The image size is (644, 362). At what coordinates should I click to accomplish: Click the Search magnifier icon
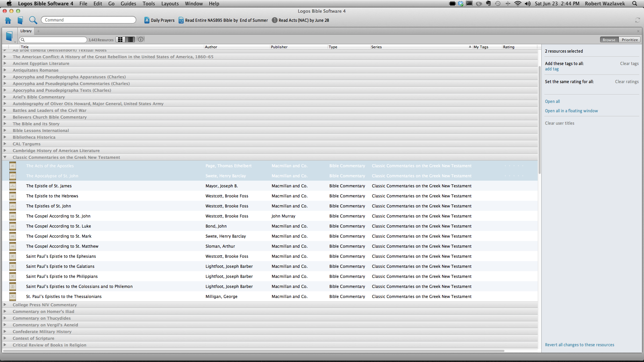[x=33, y=20]
